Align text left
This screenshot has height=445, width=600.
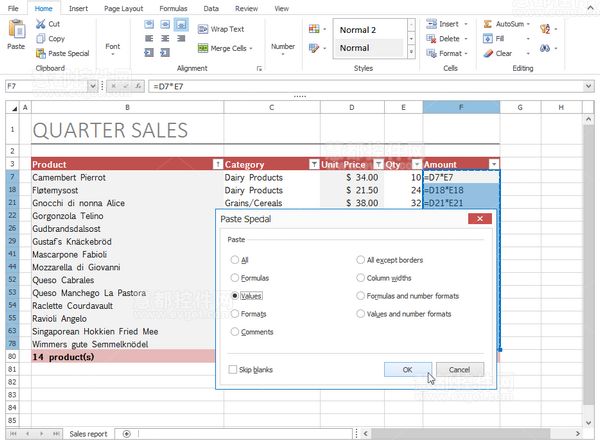tap(149, 38)
